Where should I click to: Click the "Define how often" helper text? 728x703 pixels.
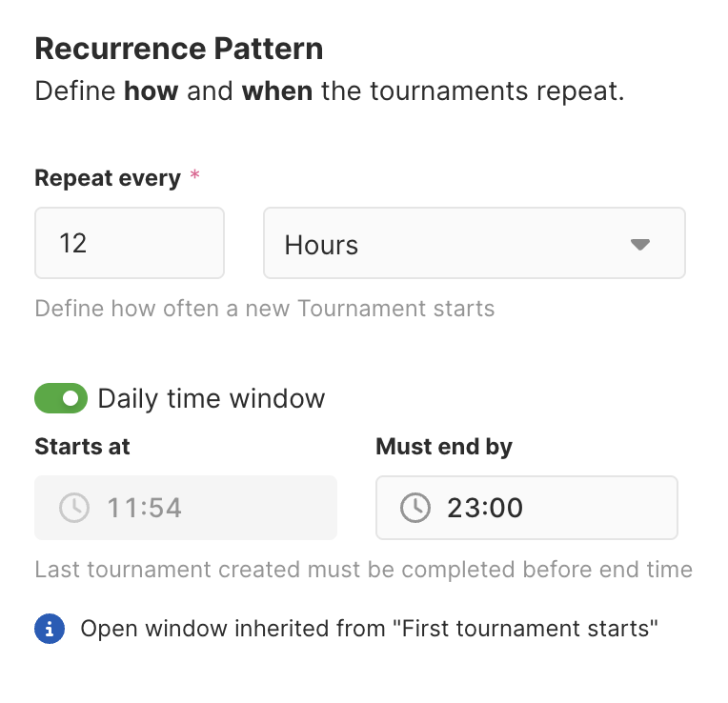pyautogui.click(x=264, y=309)
